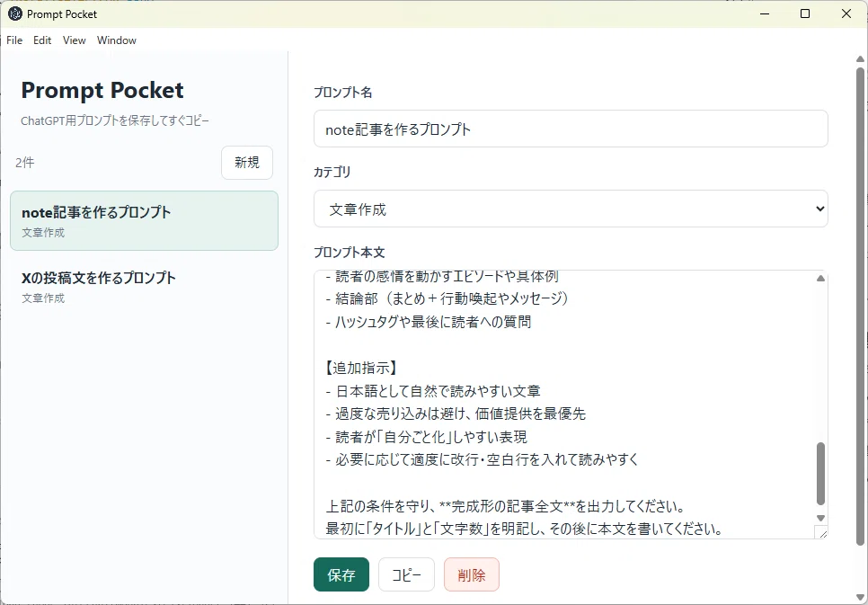Click the 【追加指示】 line in prompt text
This screenshot has width=868, height=605.
pos(361,368)
